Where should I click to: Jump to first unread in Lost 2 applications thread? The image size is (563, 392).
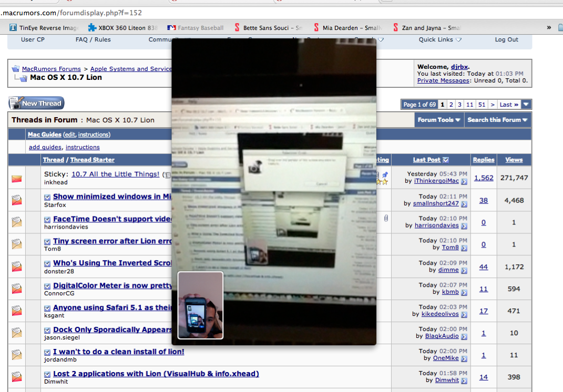[47, 375]
